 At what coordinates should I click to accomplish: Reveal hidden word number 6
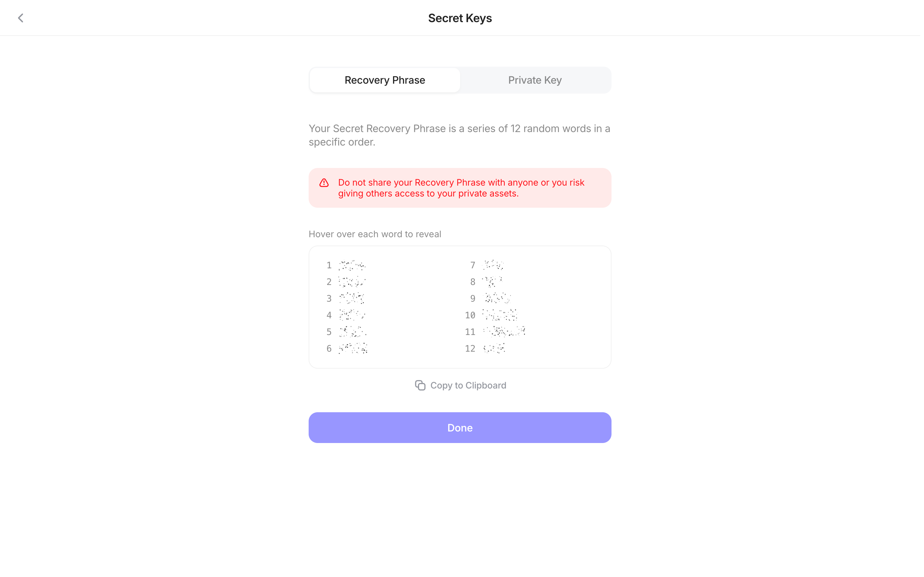(354, 350)
